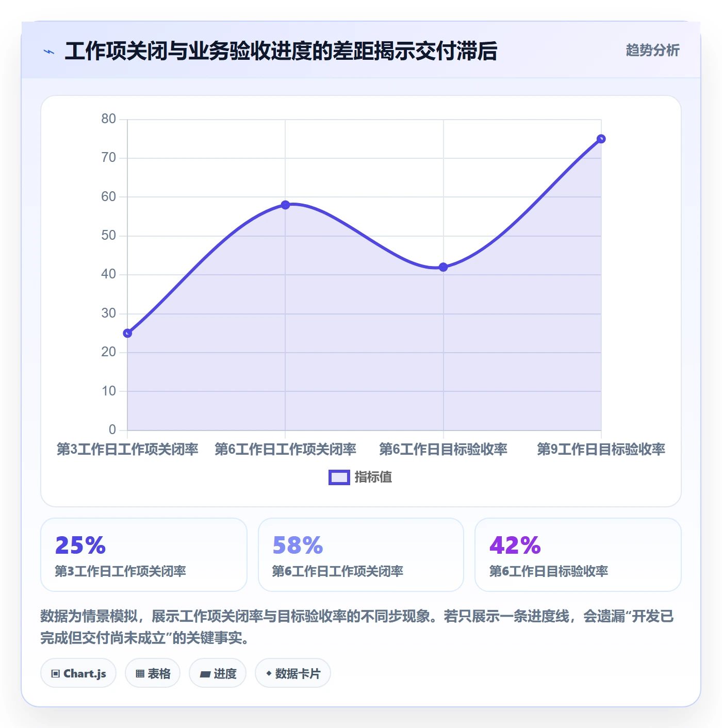The height and width of the screenshot is (728, 722).
Task: Click x-axis label 第3工作日工作项关闭率
Action: [127, 449]
